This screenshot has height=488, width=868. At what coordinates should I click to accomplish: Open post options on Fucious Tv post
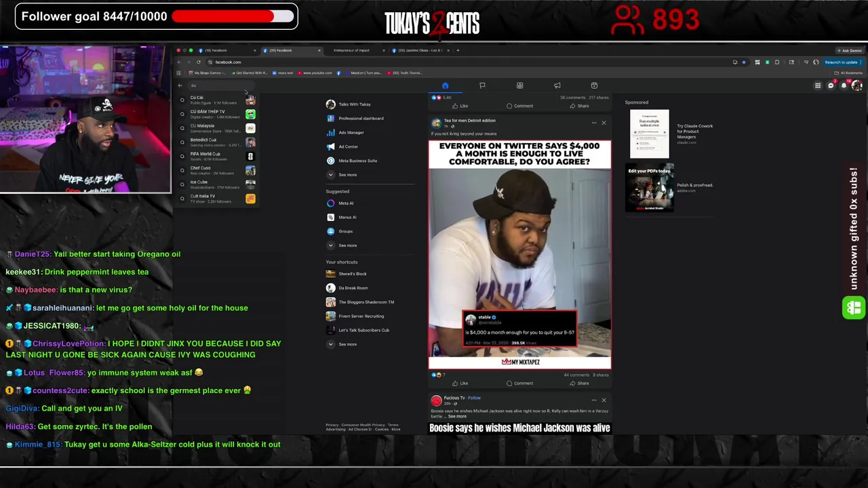(593, 400)
